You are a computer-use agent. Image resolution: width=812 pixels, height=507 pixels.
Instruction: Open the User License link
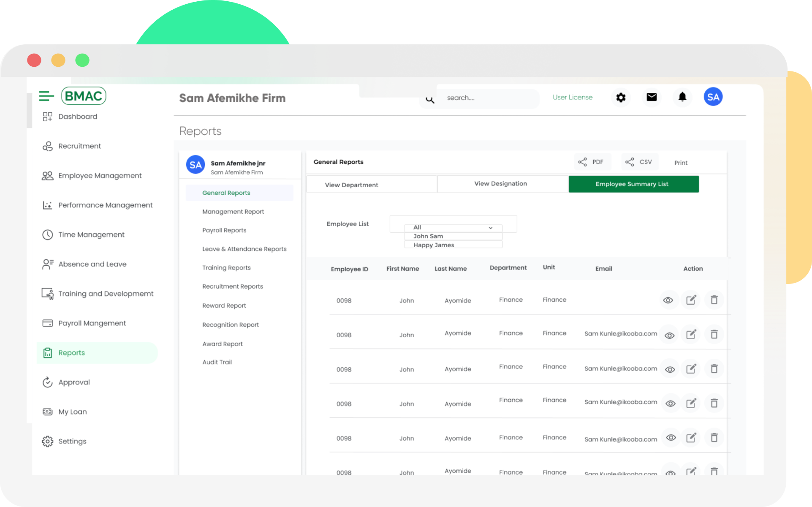(573, 98)
